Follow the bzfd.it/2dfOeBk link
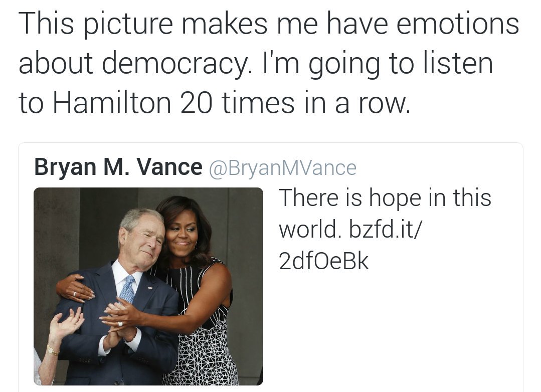The height and width of the screenshot is (392, 541). coord(349,245)
